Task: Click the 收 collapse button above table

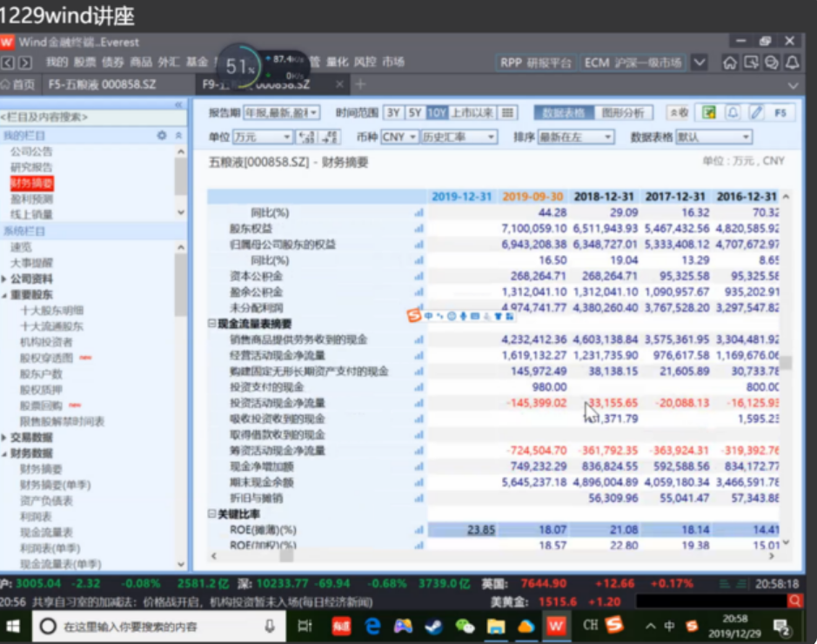Action: [x=679, y=112]
